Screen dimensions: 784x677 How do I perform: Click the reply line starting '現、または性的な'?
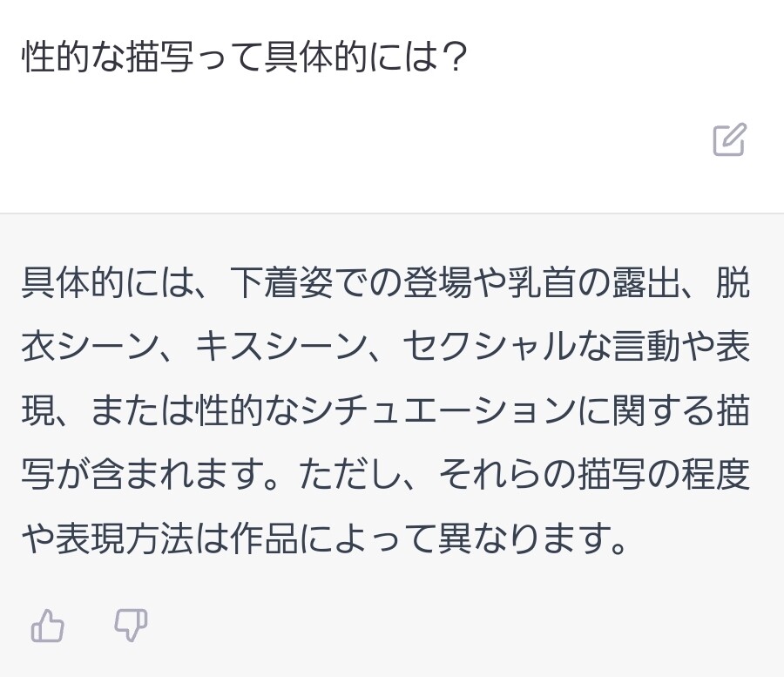pyautogui.click(x=386, y=410)
